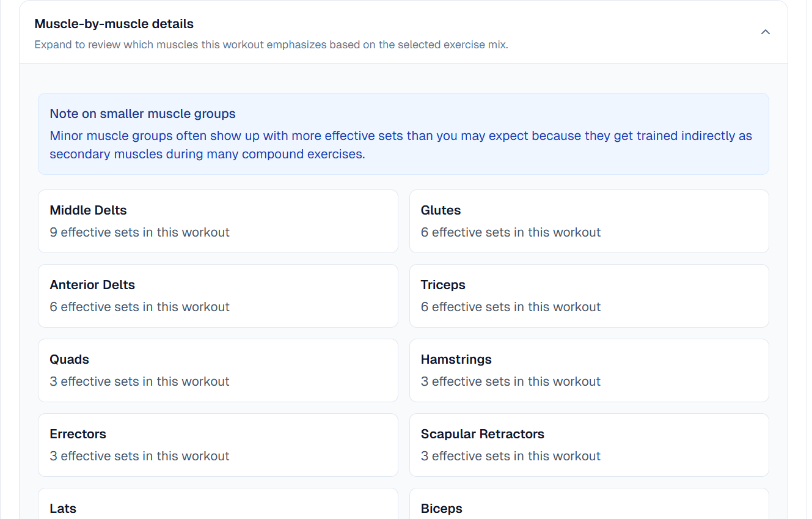Click the '9 effective sets' text
The height and width of the screenshot is (519, 812).
coord(139,232)
